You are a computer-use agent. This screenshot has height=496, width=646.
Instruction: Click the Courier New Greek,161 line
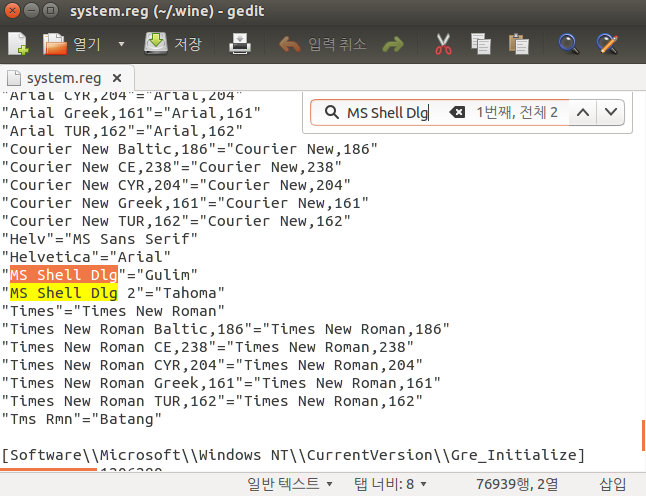tap(185, 203)
